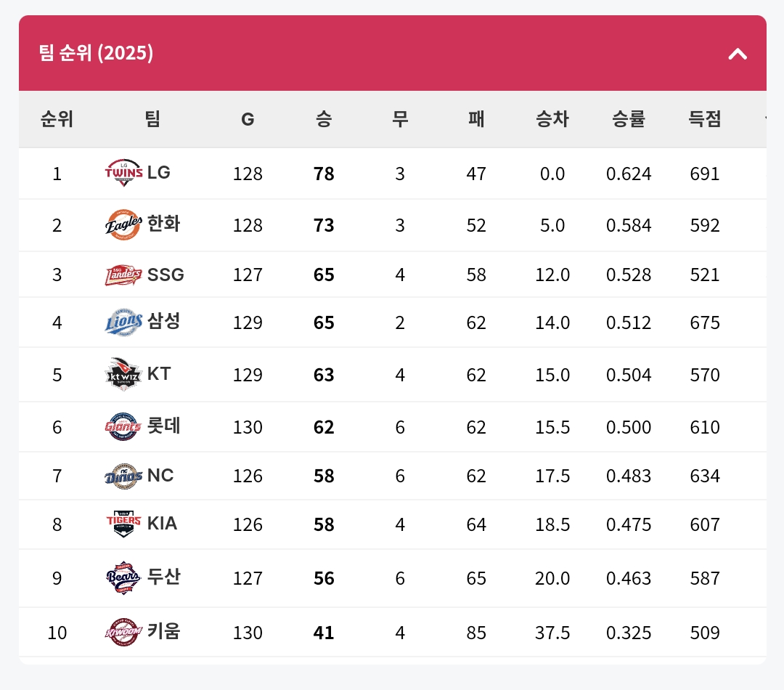The width and height of the screenshot is (784, 690).
Task: Click the Hanwha Eagles team logo
Action: click(123, 224)
